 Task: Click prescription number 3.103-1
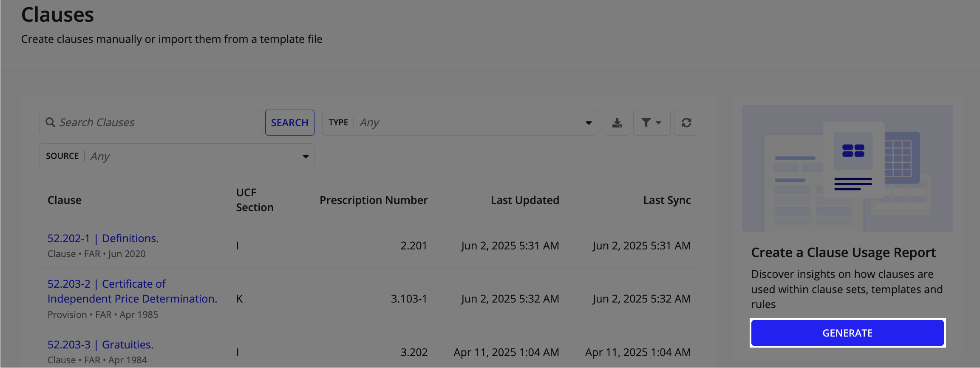409,299
